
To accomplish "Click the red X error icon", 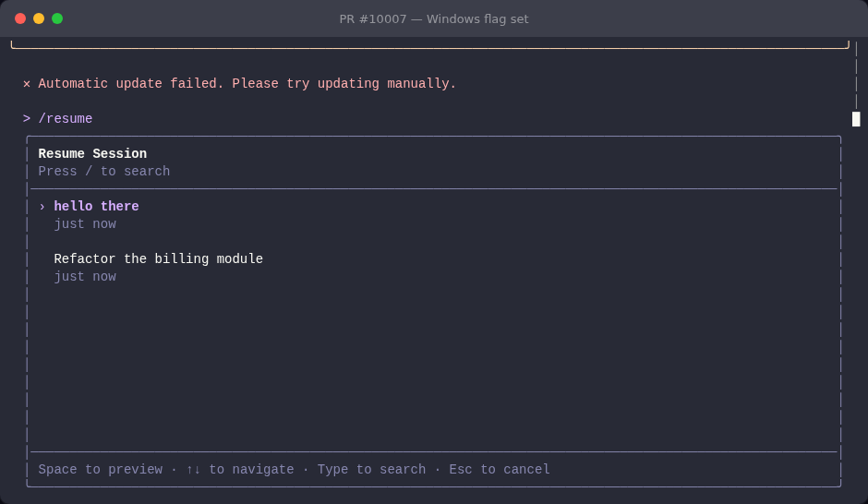I will click(27, 84).
